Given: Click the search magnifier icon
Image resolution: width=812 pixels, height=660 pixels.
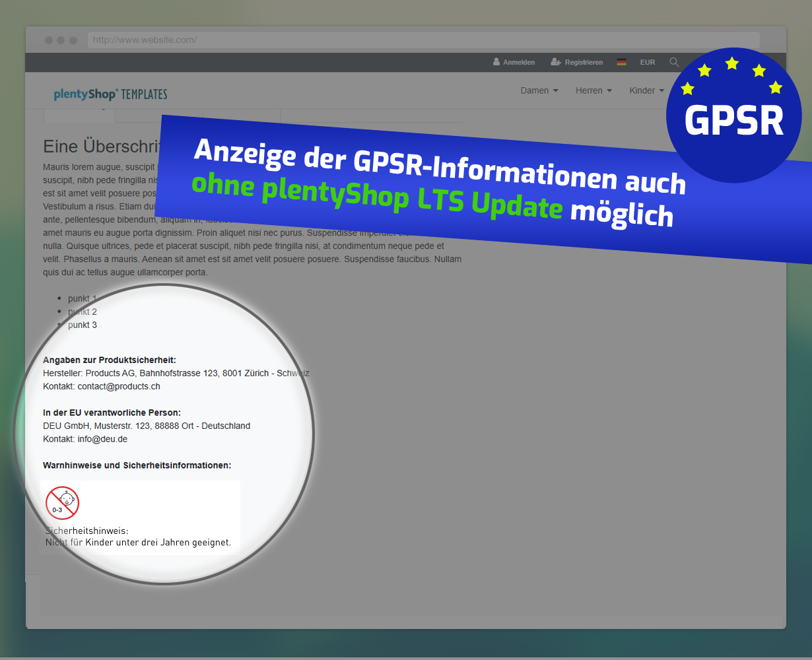Looking at the screenshot, I should point(674,62).
